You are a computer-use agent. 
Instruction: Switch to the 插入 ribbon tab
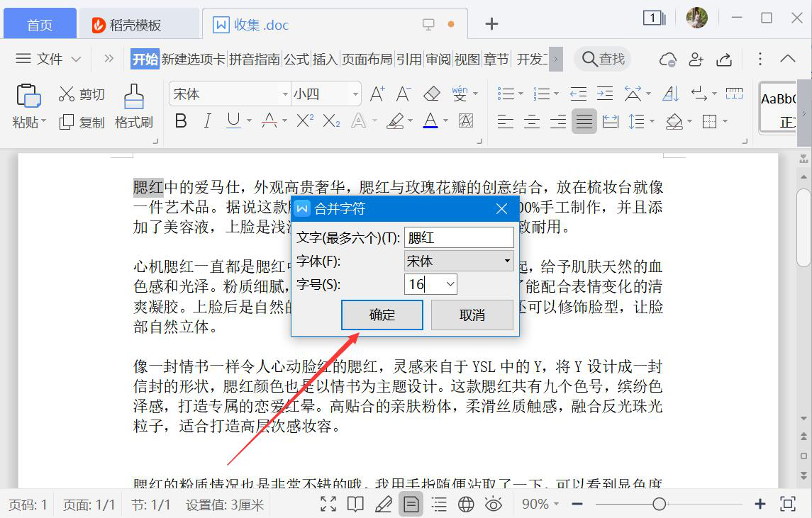pyautogui.click(x=325, y=59)
